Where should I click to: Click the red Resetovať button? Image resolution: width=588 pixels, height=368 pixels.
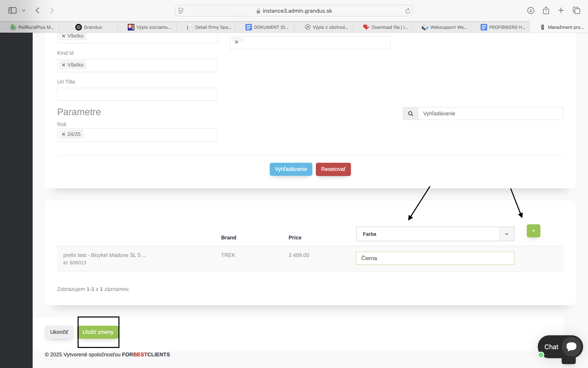click(333, 169)
